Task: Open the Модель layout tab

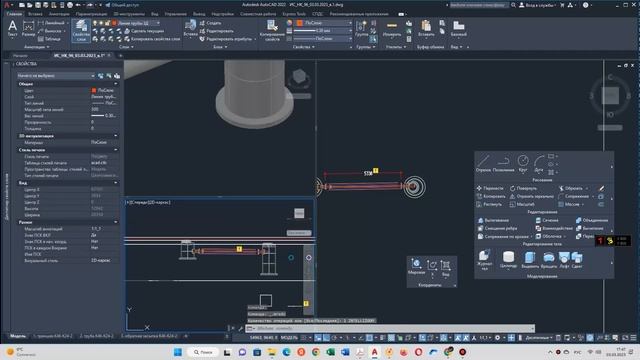Action: 18,336
